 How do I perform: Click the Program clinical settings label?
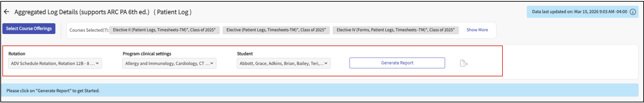(x=147, y=54)
